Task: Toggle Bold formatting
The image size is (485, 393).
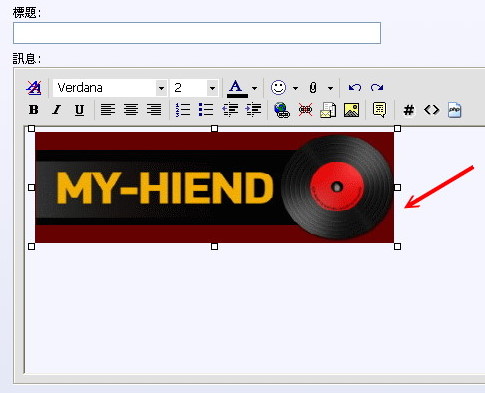Action: pyautogui.click(x=34, y=110)
